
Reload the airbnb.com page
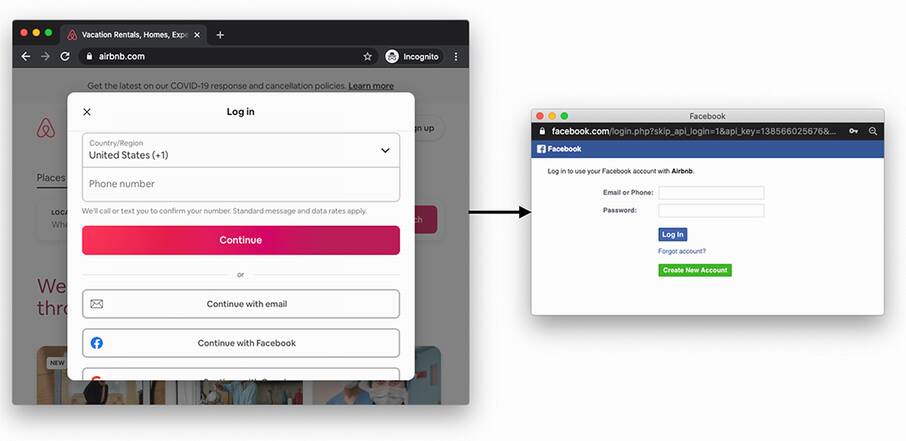[65, 56]
